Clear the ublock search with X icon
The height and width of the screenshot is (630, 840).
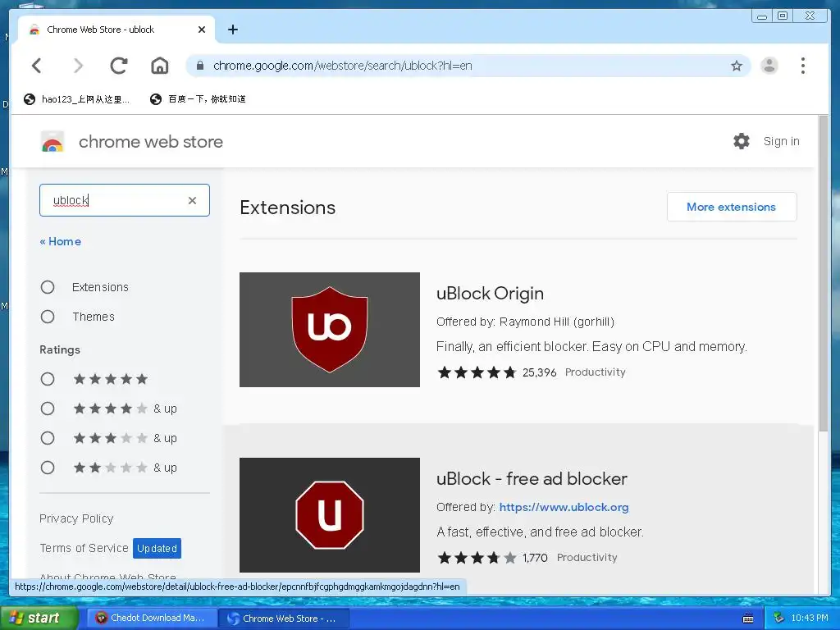click(192, 200)
